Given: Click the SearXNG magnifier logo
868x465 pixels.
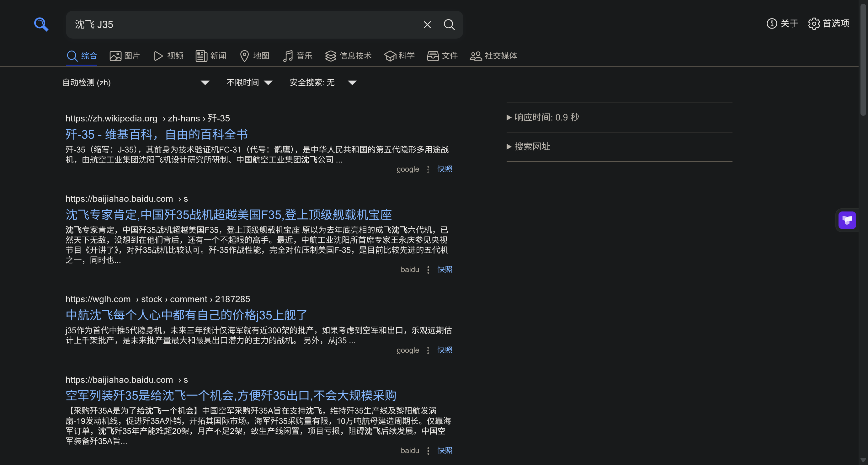Looking at the screenshot, I should coord(41,24).
